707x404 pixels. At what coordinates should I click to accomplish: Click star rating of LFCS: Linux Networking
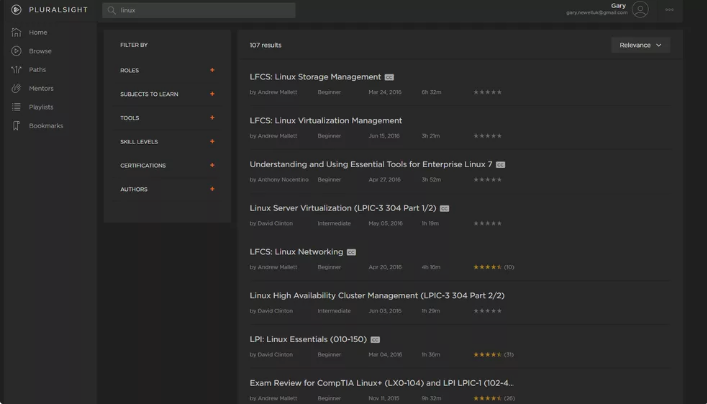487,267
